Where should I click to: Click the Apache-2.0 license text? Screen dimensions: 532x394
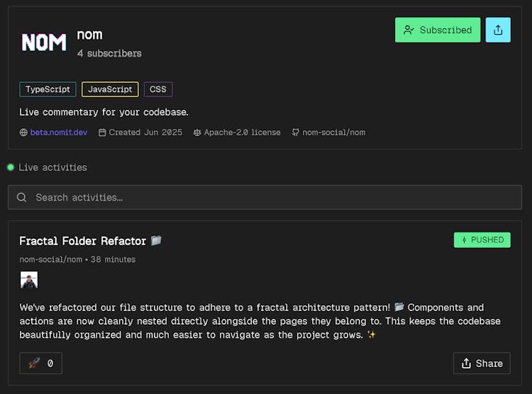(242, 133)
